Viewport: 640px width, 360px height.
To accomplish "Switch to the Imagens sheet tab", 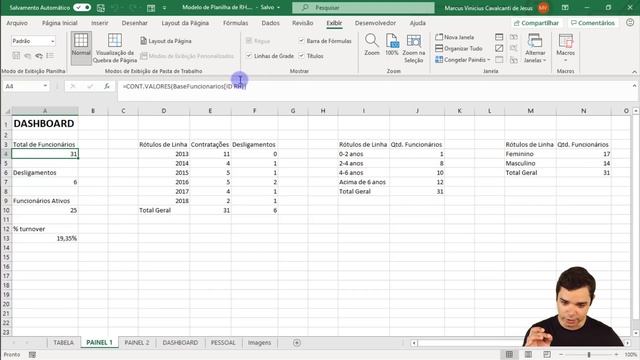I will [x=259, y=343].
